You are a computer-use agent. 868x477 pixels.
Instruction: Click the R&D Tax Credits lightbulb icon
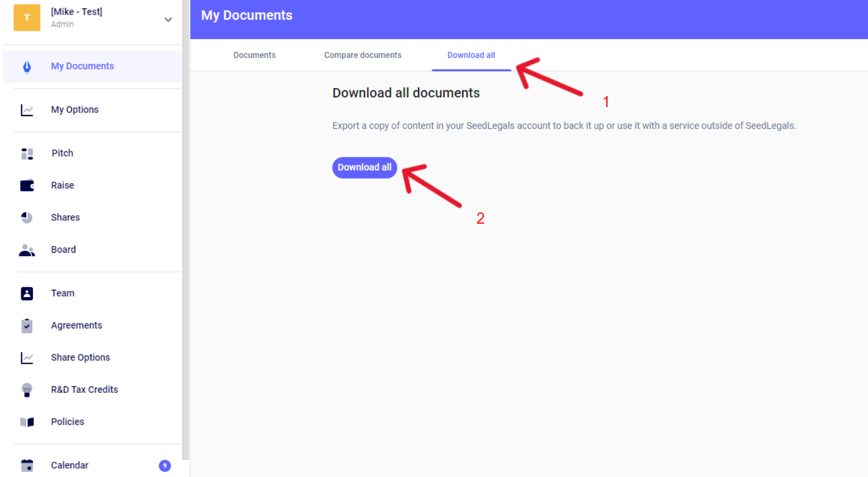(27, 390)
